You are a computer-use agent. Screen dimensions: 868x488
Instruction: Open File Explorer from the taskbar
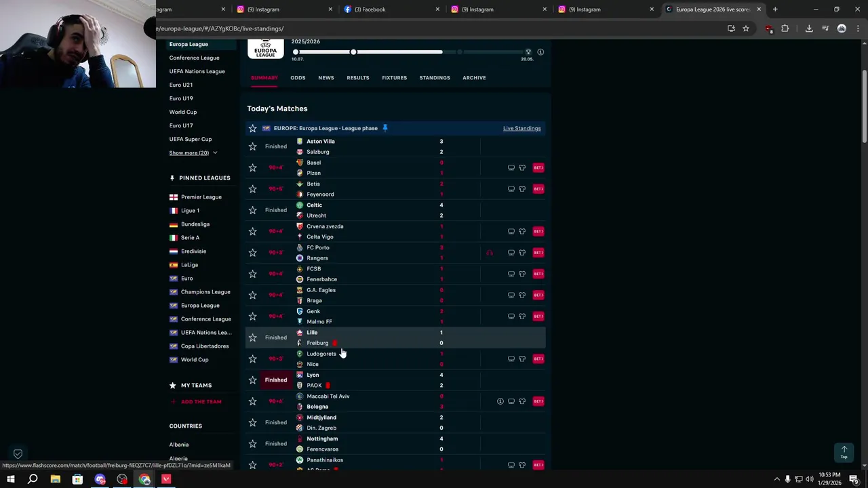pyautogui.click(x=55, y=479)
